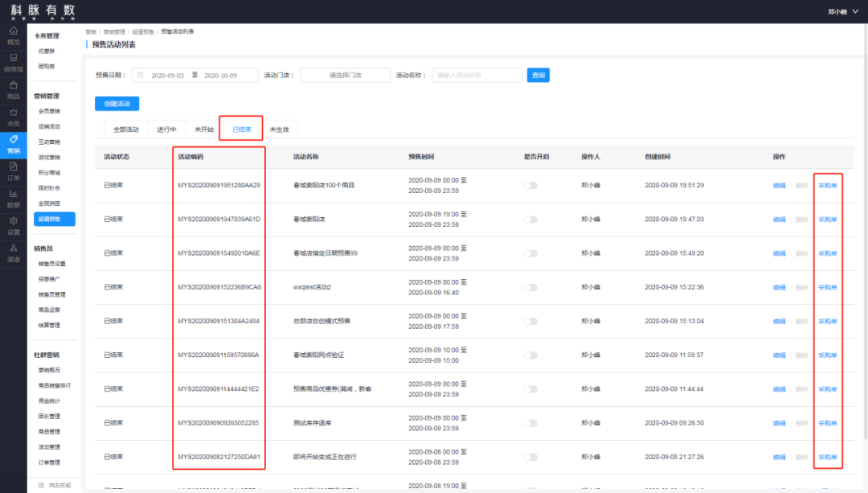Screen dimensions: 868x493
Task: Open 促销活动 in the side menu
Action: (49, 127)
